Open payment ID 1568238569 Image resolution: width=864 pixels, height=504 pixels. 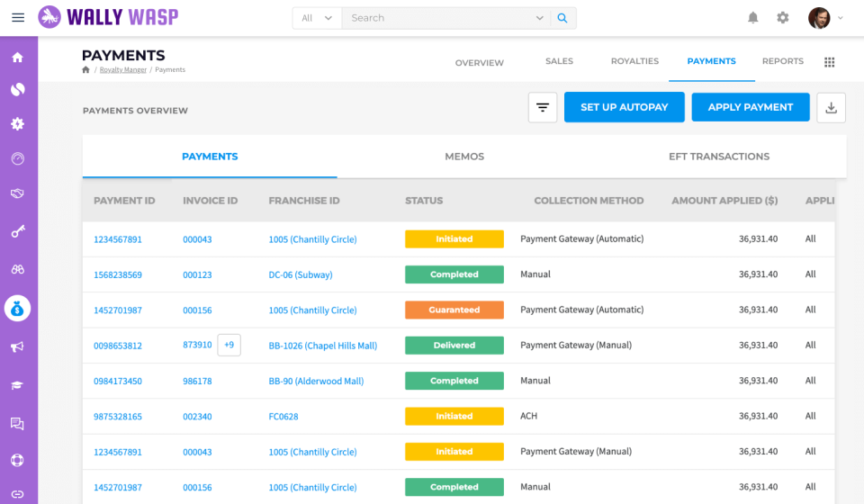point(118,274)
